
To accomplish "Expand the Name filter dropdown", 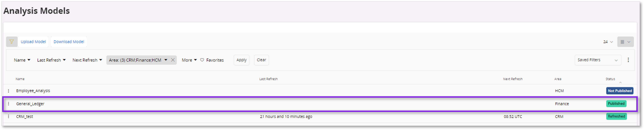I will pyautogui.click(x=22, y=60).
